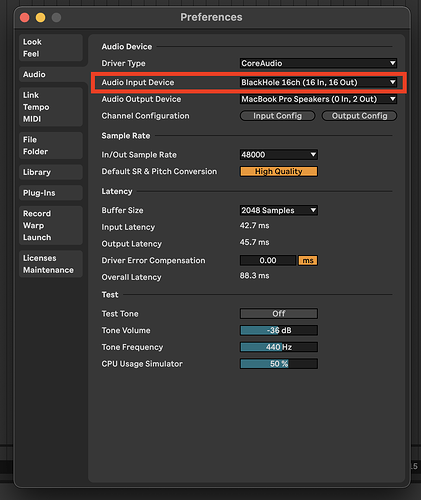
Task: Click the Driver Error Compensation value field
Action: 268,260
